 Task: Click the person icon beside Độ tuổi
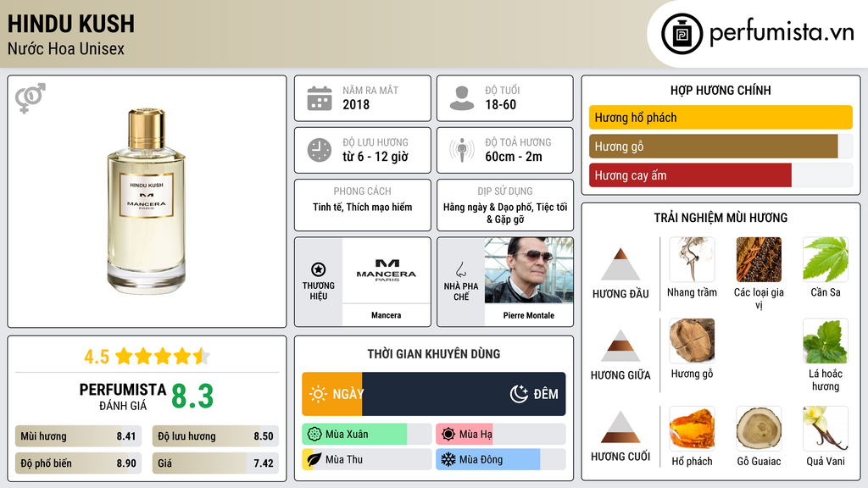click(462, 98)
